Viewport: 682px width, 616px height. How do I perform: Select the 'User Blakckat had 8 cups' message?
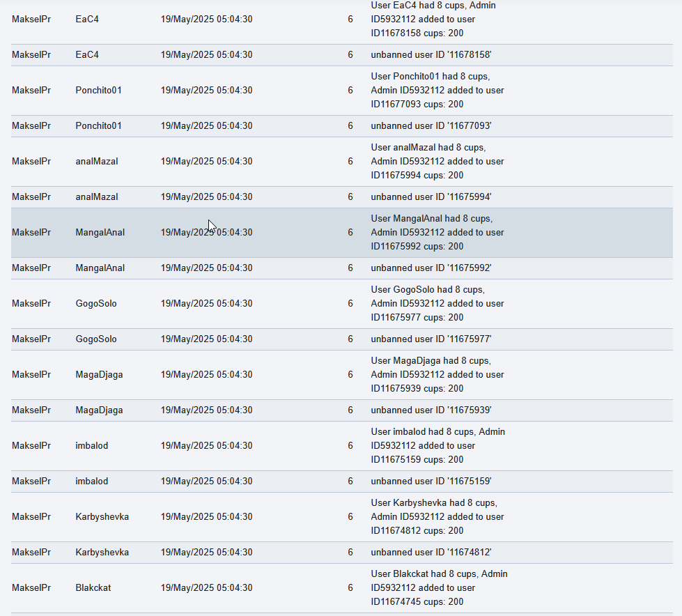click(x=439, y=587)
